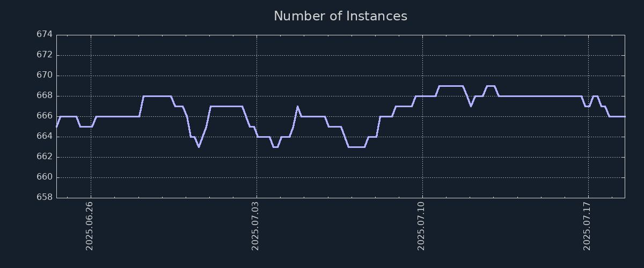
Task: Select the 2025.07.03 date axis label
Action: 255,226
